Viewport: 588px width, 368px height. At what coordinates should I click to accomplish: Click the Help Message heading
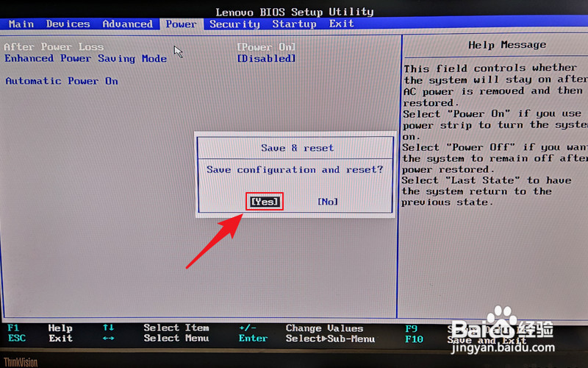(x=507, y=45)
